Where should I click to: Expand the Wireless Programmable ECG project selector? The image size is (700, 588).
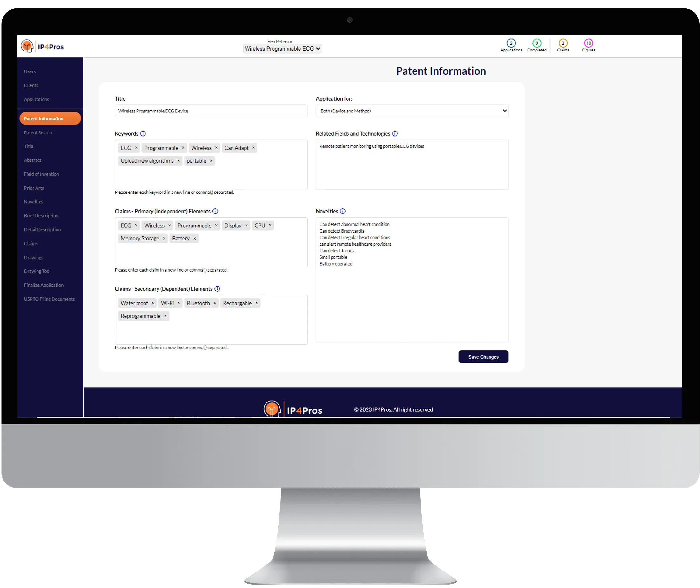pyautogui.click(x=282, y=48)
